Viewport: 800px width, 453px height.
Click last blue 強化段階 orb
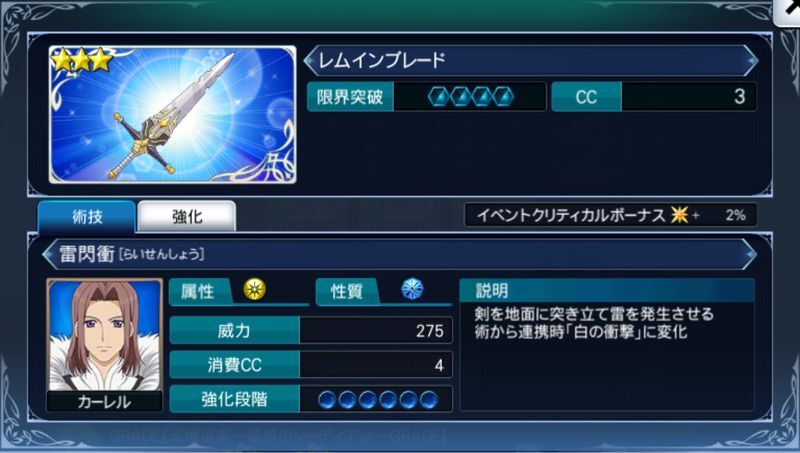pos(429,399)
